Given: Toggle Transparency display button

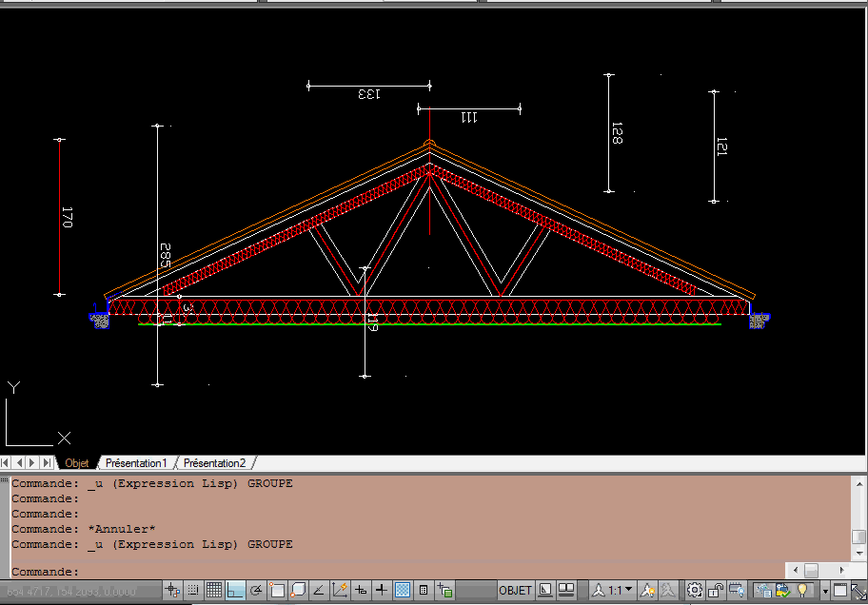Looking at the screenshot, I should 403,591.
